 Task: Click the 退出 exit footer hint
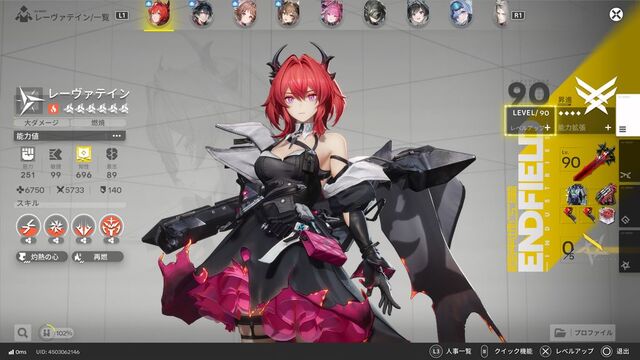pyautogui.click(x=616, y=351)
